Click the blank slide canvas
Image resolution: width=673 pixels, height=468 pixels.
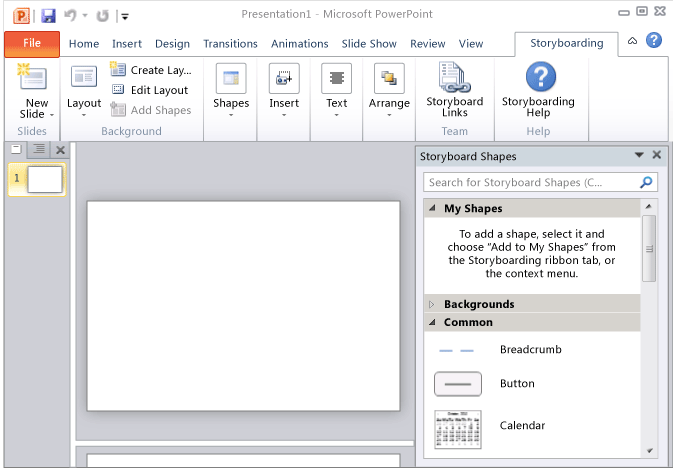click(x=243, y=306)
